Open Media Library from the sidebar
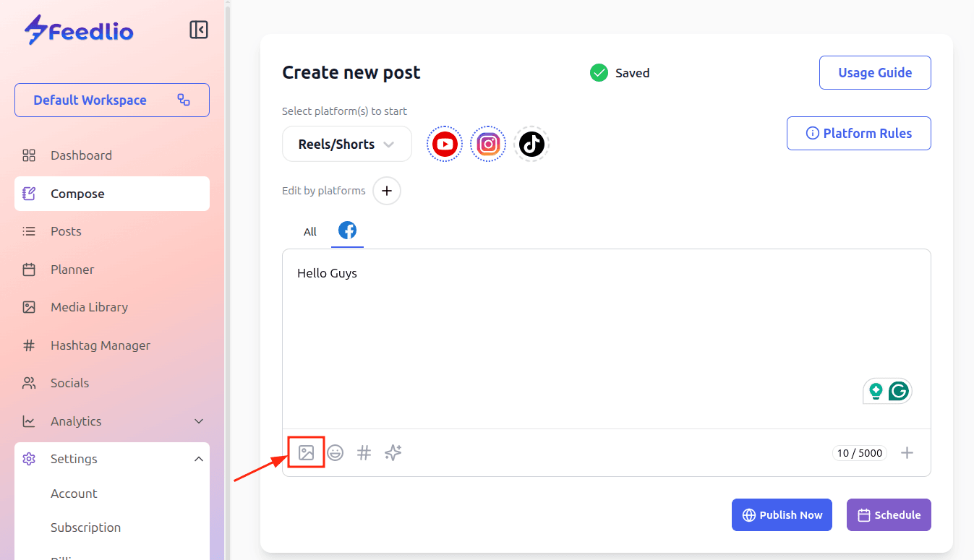Viewport: 974px width, 560px height. [x=89, y=307]
